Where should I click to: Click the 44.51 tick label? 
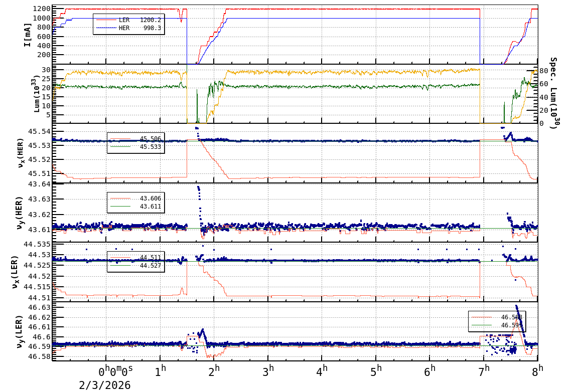pyautogui.click(x=40, y=298)
